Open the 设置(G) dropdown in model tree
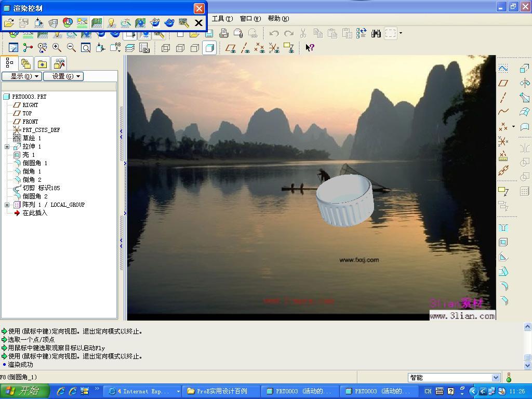532x399 pixels. (x=63, y=76)
